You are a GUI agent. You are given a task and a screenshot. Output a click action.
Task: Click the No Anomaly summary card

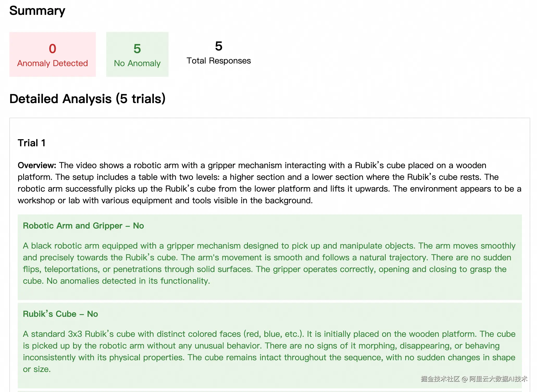(x=137, y=54)
